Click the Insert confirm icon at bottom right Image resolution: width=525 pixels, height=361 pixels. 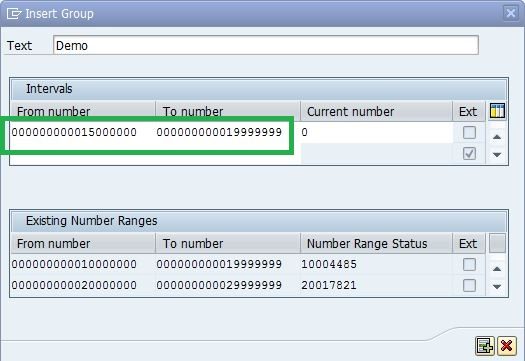tap(484, 346)
